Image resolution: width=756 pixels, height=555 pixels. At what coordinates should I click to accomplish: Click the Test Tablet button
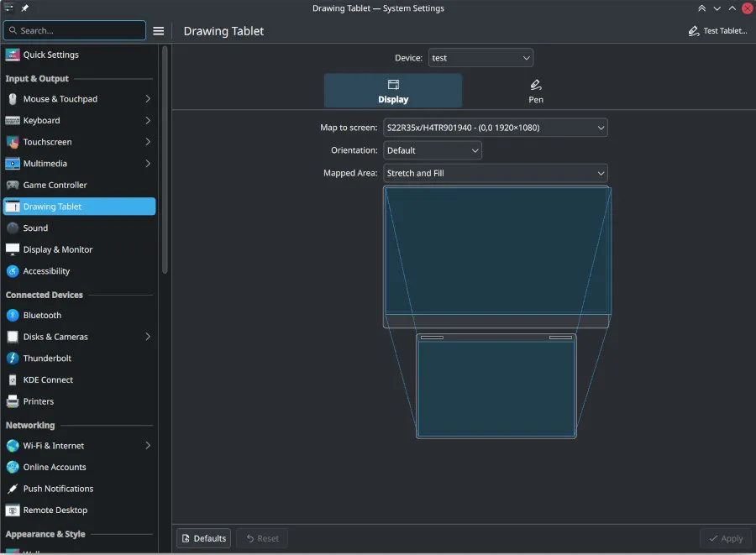point(717,31)
